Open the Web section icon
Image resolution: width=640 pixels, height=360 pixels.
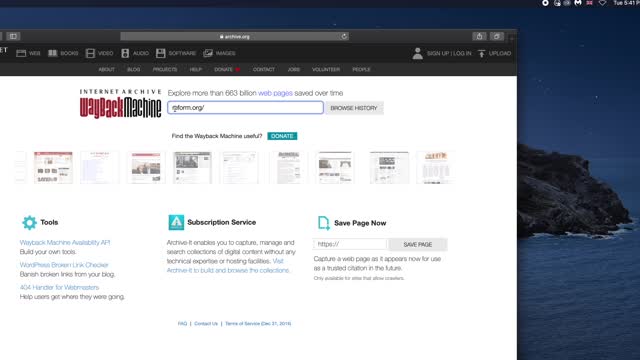(21, 53)
